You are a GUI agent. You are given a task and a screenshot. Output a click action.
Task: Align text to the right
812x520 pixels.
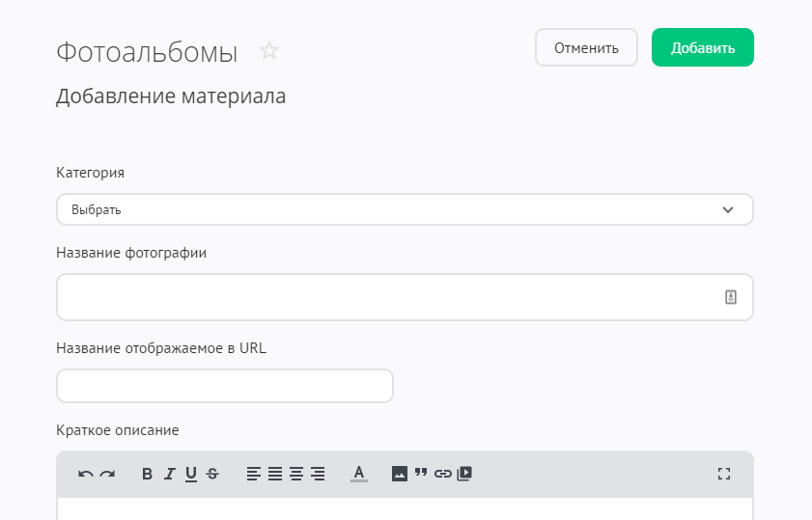[x=318, y=474]
